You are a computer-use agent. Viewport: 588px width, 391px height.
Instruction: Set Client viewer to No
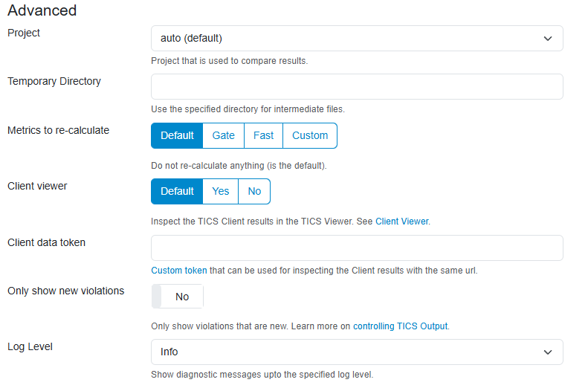(x=254, y=191)
